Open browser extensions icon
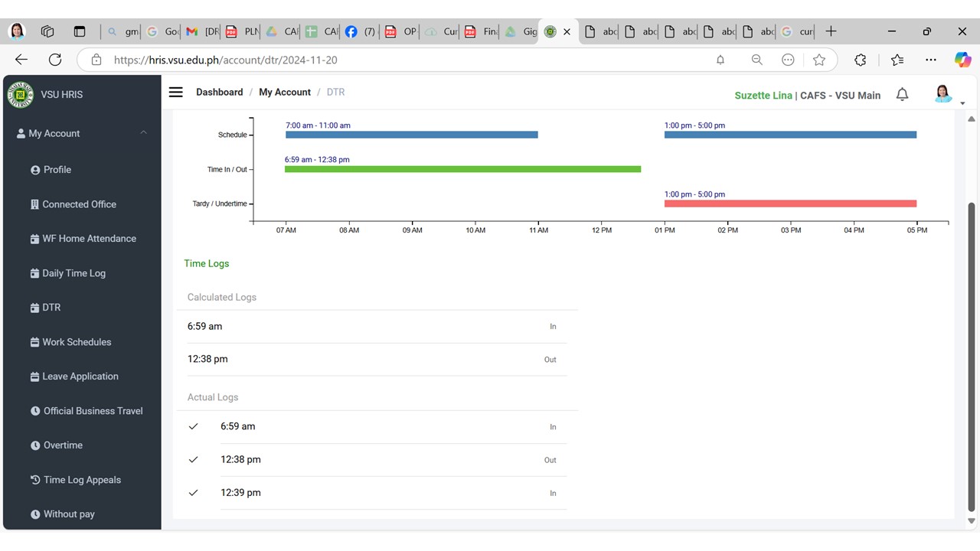The width and height of the screenshot is (980, 551). [x=860, y=60]
